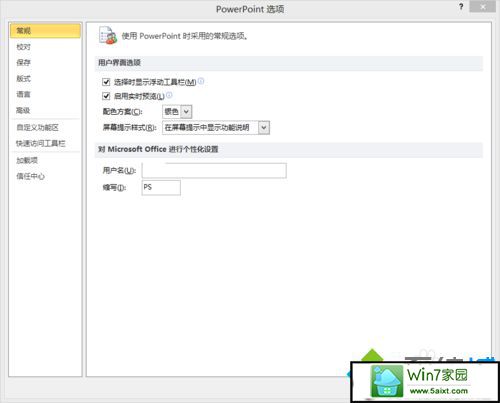
Task: Click the 用户界面选项 section heading
Action: 119,63
